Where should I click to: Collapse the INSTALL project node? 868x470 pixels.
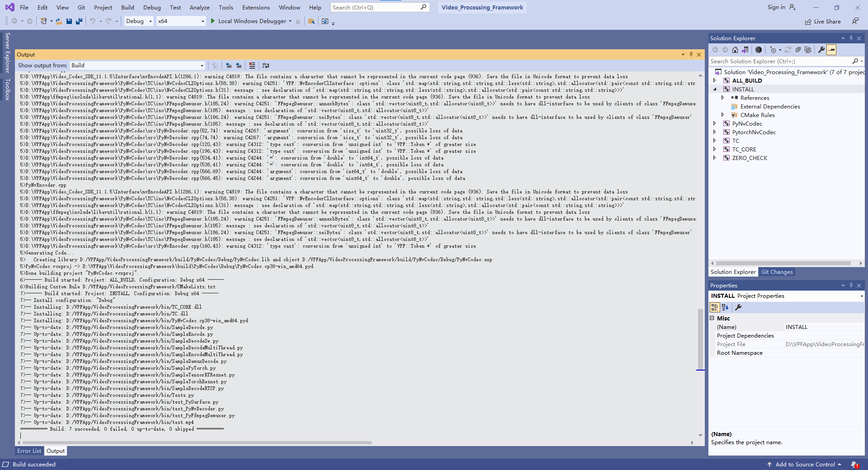(715, 89)
